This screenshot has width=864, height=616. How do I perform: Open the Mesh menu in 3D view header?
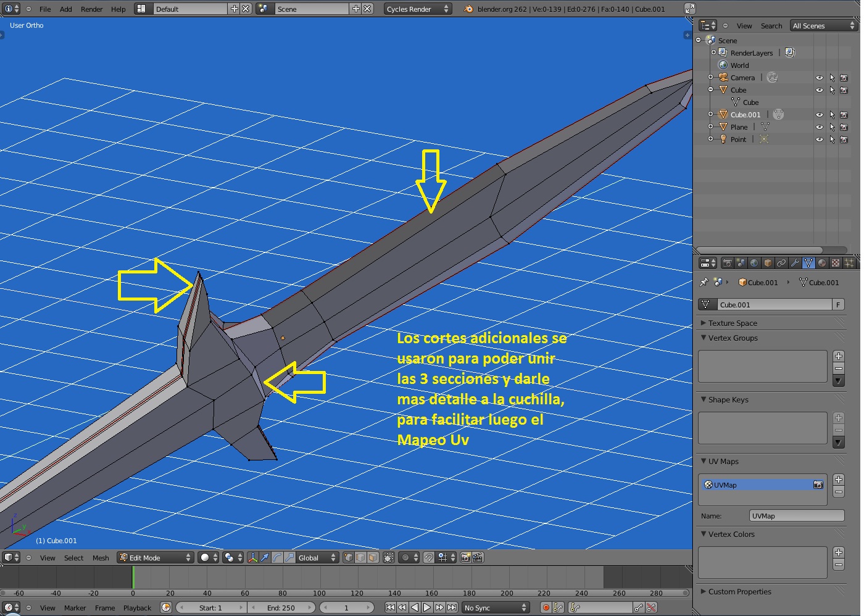pos(101,558)
